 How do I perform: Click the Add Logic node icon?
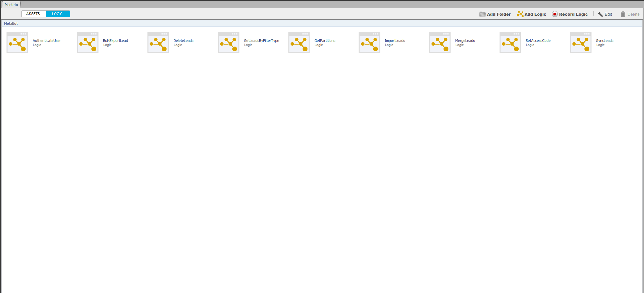[520, 14]
